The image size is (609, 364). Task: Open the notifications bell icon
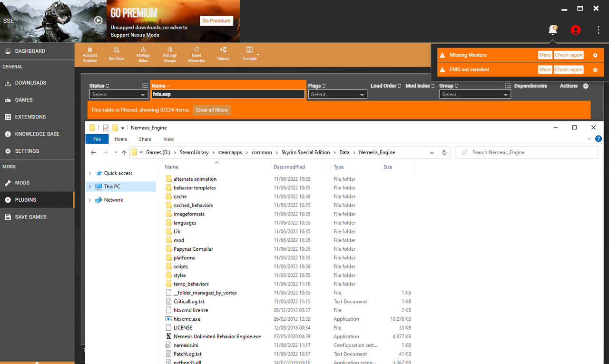click(x=552, y=30)
